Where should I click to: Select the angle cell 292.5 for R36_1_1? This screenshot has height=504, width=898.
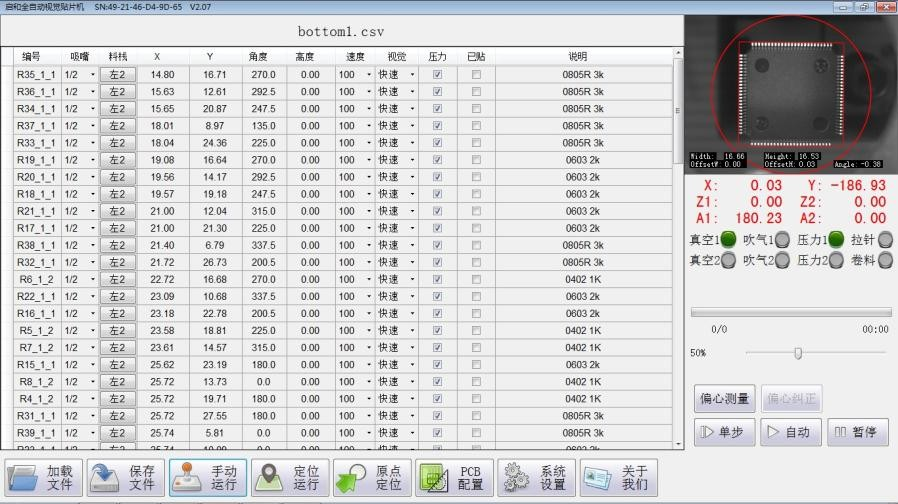pos(263,92)
